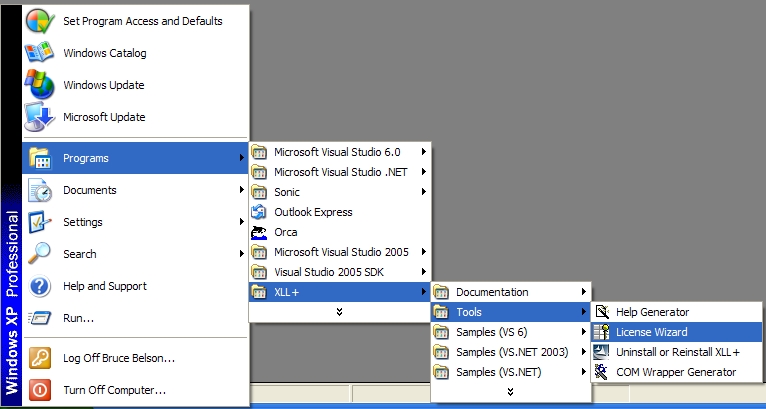Open the Run dialog
Image resolution: width=766 pixels, height=409 pixels.
pos(78,318)
